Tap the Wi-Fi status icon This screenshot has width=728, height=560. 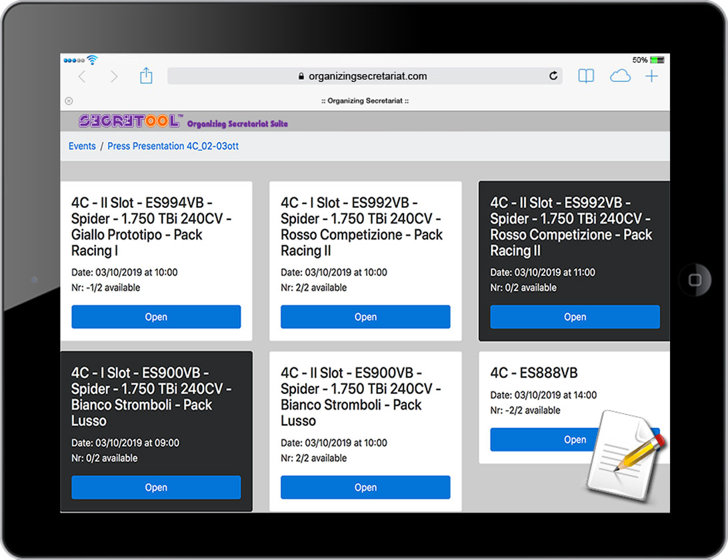point(93,60)
